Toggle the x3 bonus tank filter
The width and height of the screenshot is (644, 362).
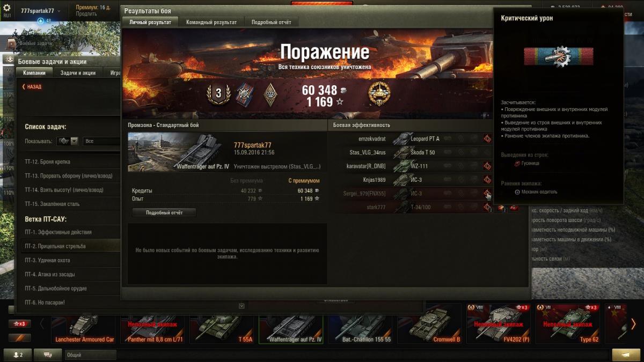[x=20, y=323]
